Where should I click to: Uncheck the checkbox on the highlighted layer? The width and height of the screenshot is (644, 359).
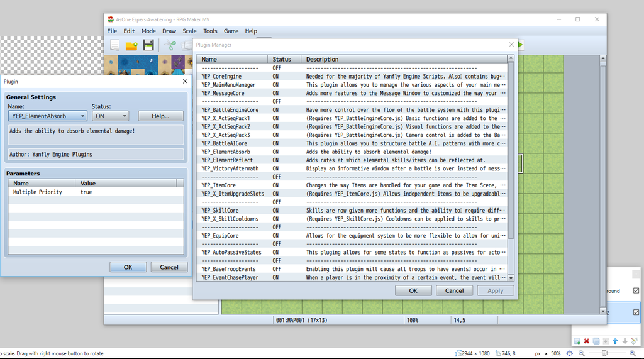tap(636, 312)
